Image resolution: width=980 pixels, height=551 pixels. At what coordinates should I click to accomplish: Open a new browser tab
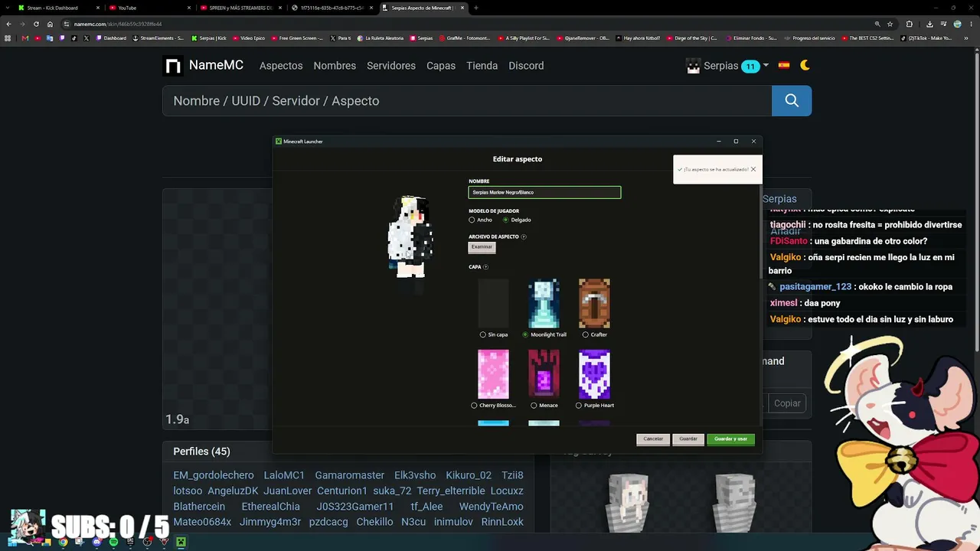(475, 8)
